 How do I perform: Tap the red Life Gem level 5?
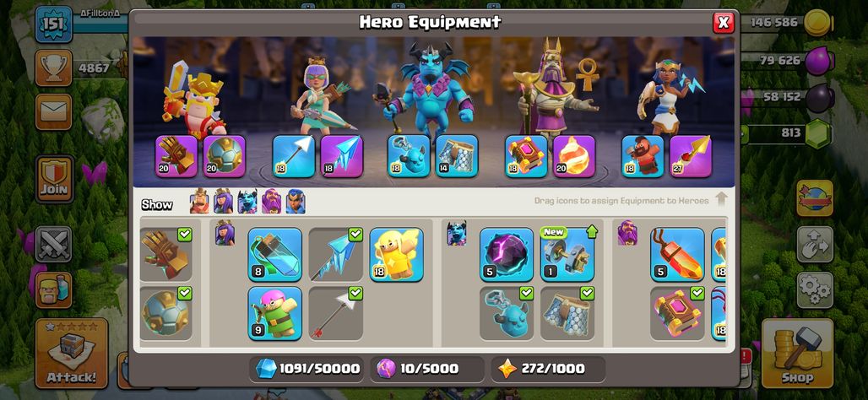(x=677, y=255)
